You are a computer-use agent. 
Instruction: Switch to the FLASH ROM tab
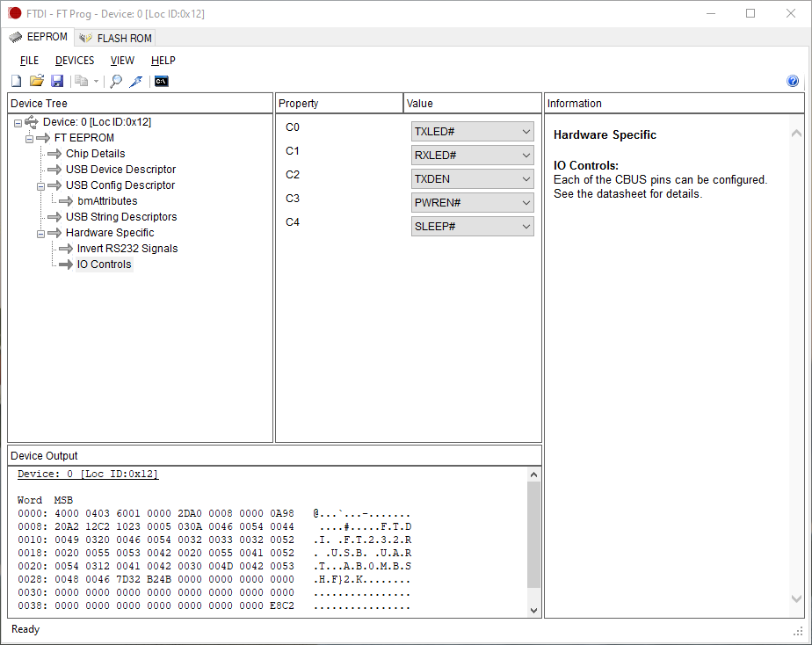(x=115, y=39)
